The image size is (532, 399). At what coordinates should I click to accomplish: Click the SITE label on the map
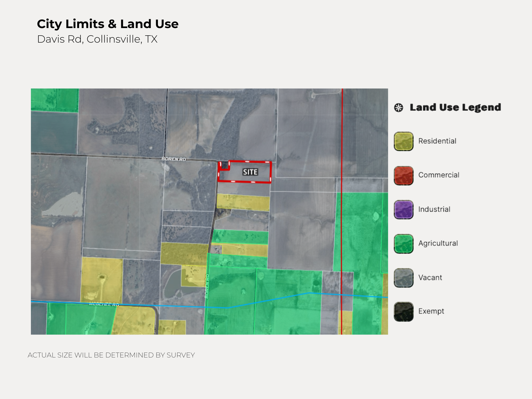click(x=250, y=172)
